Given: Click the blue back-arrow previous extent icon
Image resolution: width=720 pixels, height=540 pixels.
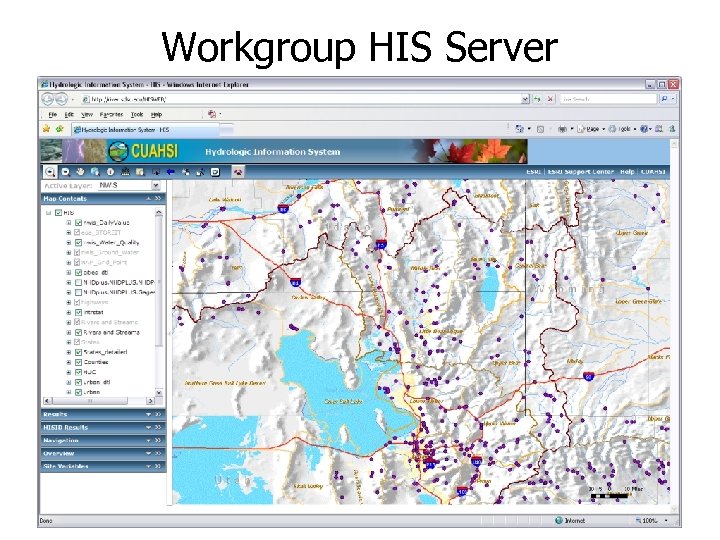Looking at the screenshot, I should 170,172.
